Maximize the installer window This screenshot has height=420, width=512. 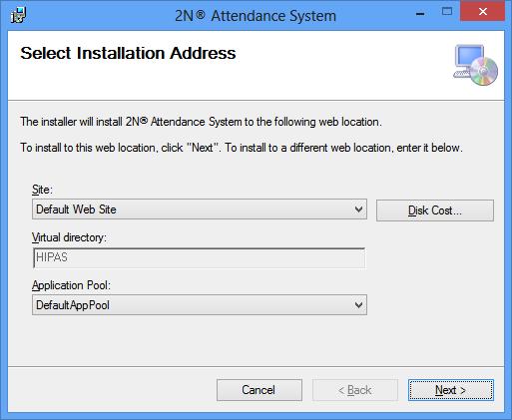(447, 12)
